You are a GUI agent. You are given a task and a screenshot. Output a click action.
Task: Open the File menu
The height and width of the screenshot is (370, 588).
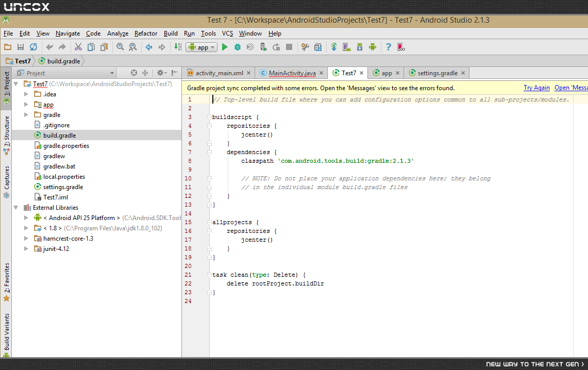pyautogui.click(x=8, y=33)
